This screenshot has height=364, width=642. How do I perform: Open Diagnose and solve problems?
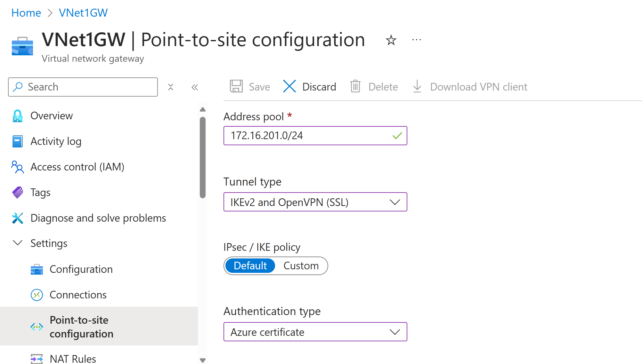(98, 218)
